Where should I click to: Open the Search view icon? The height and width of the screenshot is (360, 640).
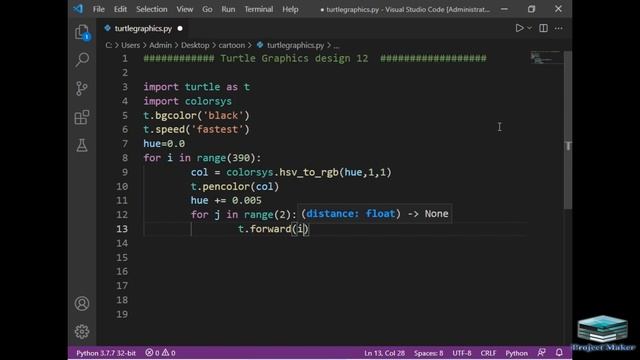tap(82, 60)
